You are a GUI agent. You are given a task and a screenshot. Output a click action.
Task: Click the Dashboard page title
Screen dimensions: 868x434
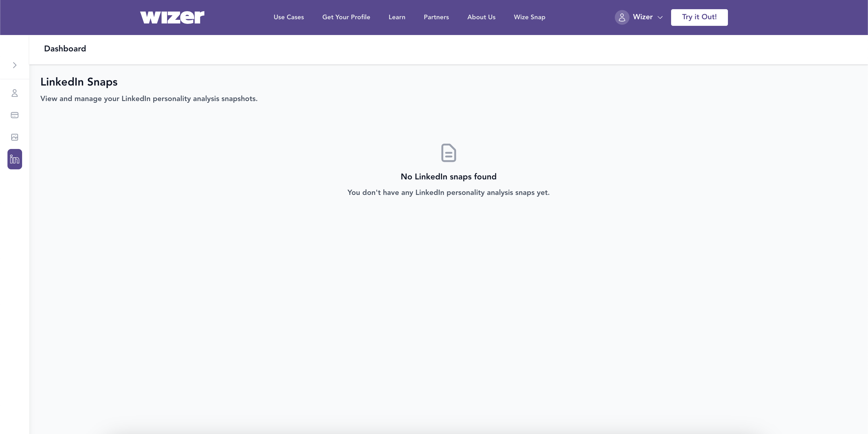tap(65, 49)
